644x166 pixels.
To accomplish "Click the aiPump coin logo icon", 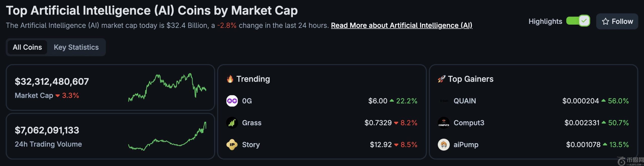I will pyautogui.click(x=444, y=145).
